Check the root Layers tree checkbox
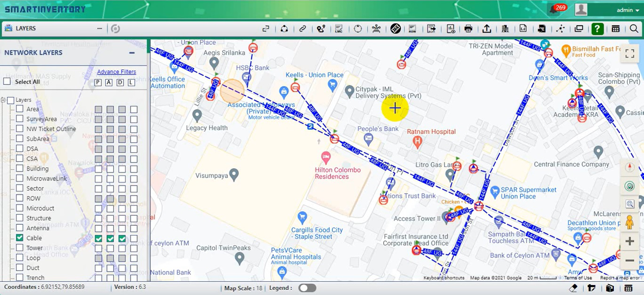 [11, 100]
